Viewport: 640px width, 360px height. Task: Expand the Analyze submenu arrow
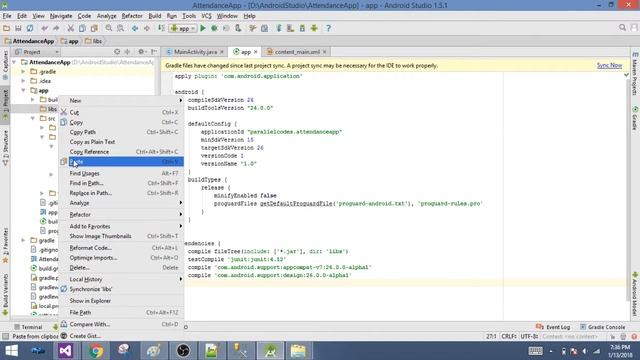(x=180, y=203)
